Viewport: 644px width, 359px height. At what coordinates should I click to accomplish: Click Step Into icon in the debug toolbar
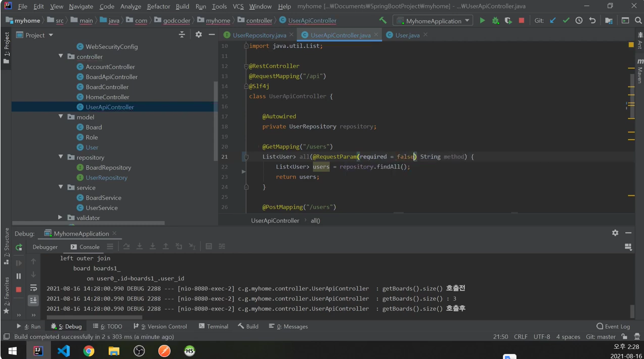(140, 247)
